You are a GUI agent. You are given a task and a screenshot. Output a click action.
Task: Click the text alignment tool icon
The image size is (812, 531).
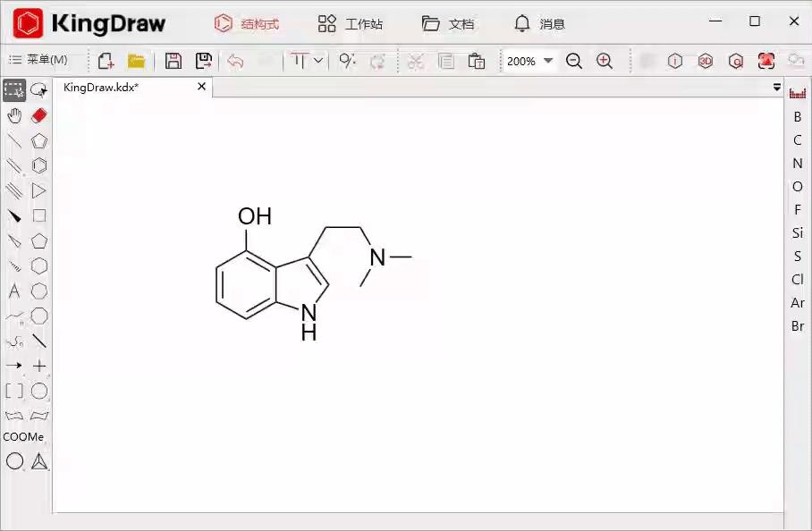[x=299, y=61]
